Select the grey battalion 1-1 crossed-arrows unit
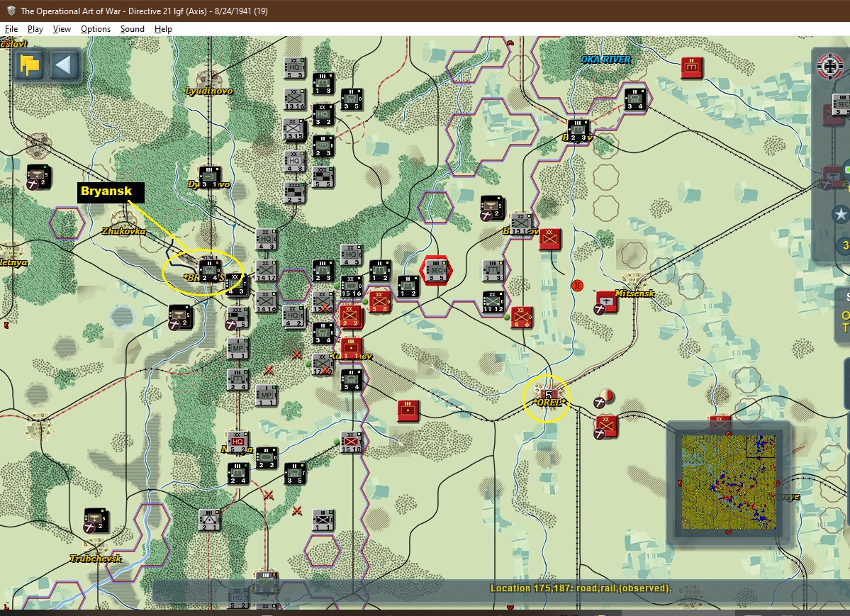The height and width of the screenshot is (616, 850). 323,520
